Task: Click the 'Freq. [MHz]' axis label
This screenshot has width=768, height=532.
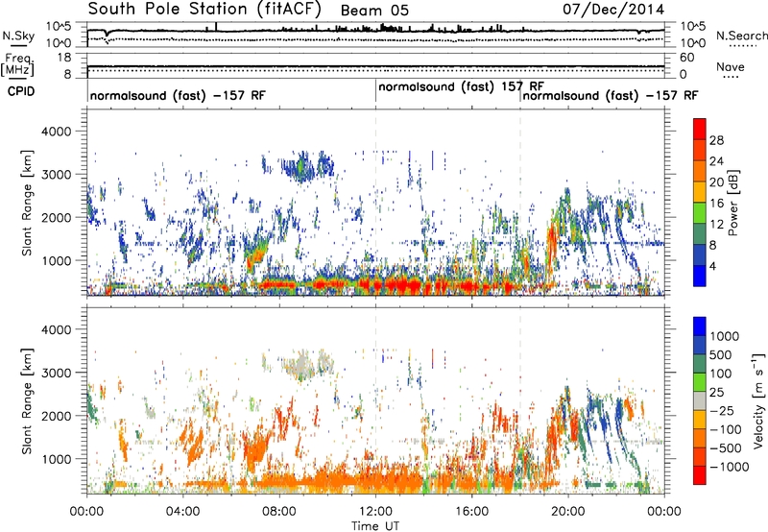Action: tap(17, 64)
